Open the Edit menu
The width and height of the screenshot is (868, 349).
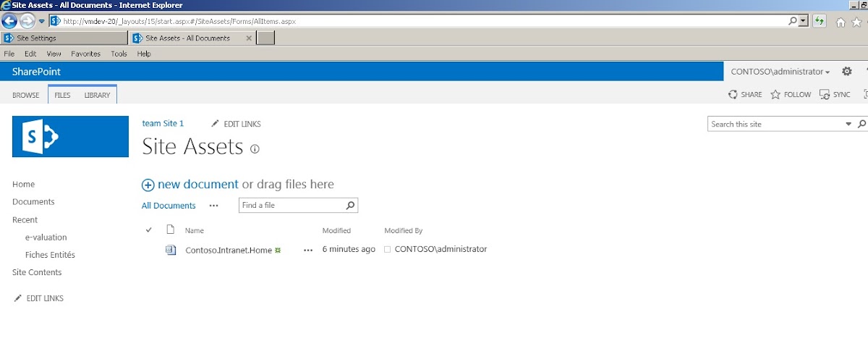[30, 54]
